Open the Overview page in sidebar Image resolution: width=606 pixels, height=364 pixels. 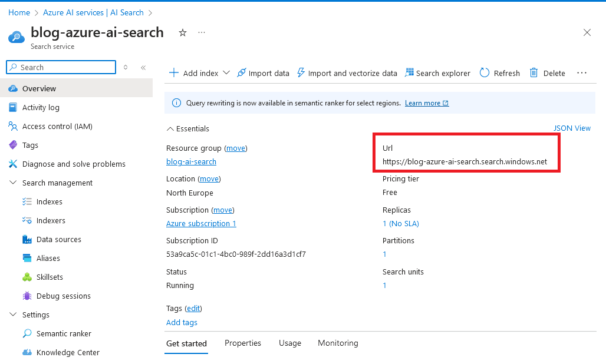pos(76,88)
